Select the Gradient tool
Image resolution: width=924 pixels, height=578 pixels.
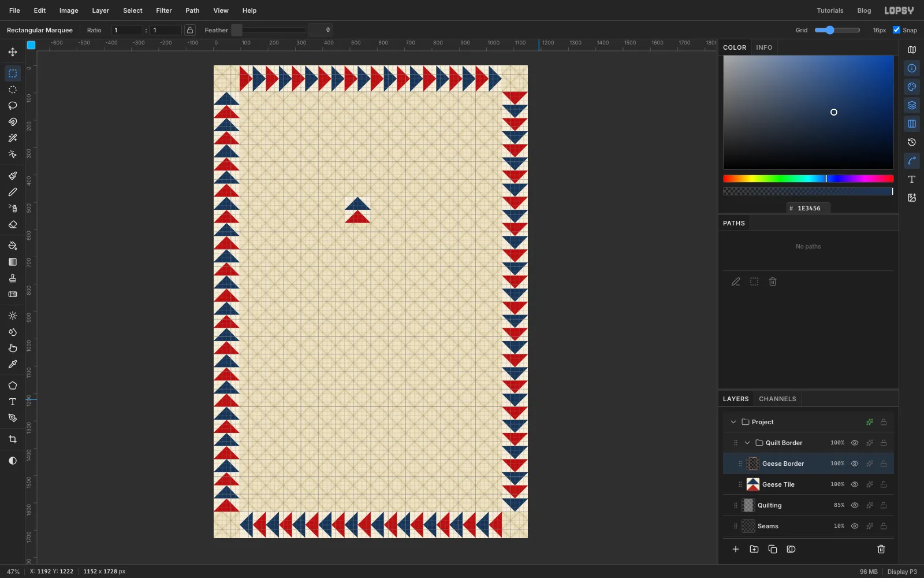click(x=12, y=262)
